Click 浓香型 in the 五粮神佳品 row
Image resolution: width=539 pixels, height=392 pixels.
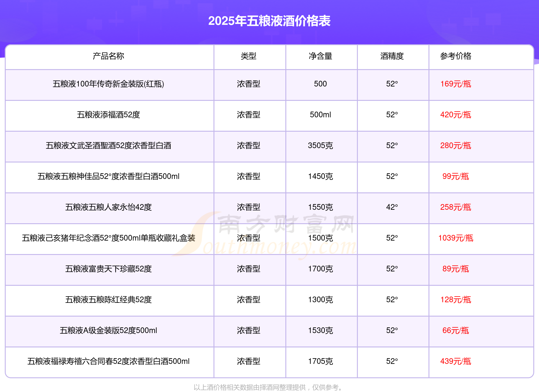pyautogui.click(x=249, y=176)
